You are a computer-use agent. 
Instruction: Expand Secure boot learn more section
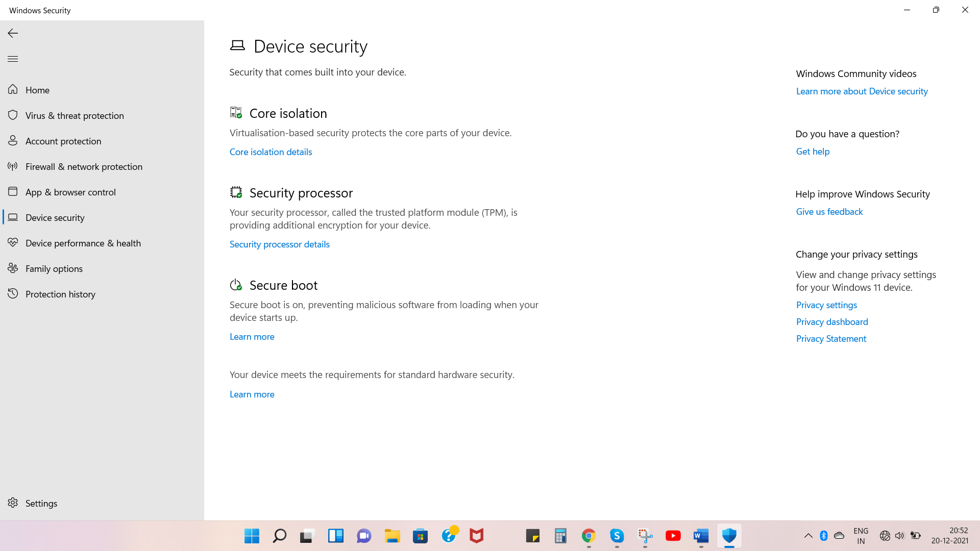[252, 336]
